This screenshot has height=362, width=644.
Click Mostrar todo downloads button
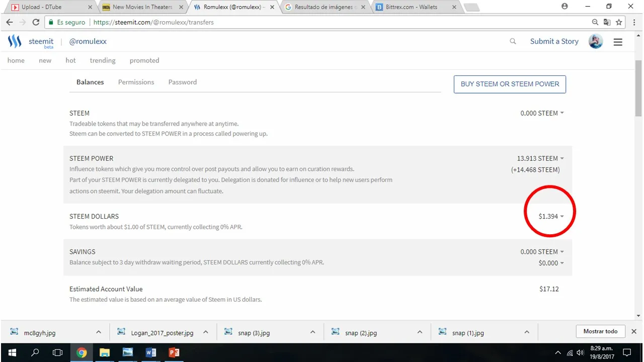[x=600, y=331]
